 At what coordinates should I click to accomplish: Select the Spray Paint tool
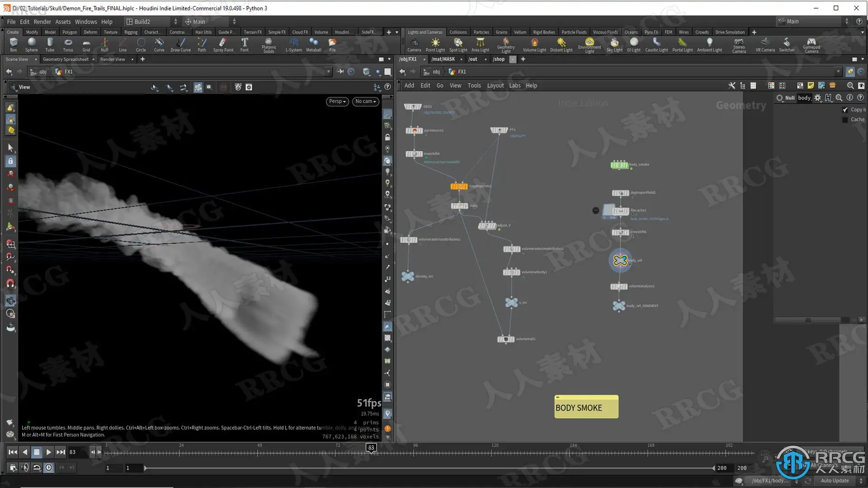point(223,44)
